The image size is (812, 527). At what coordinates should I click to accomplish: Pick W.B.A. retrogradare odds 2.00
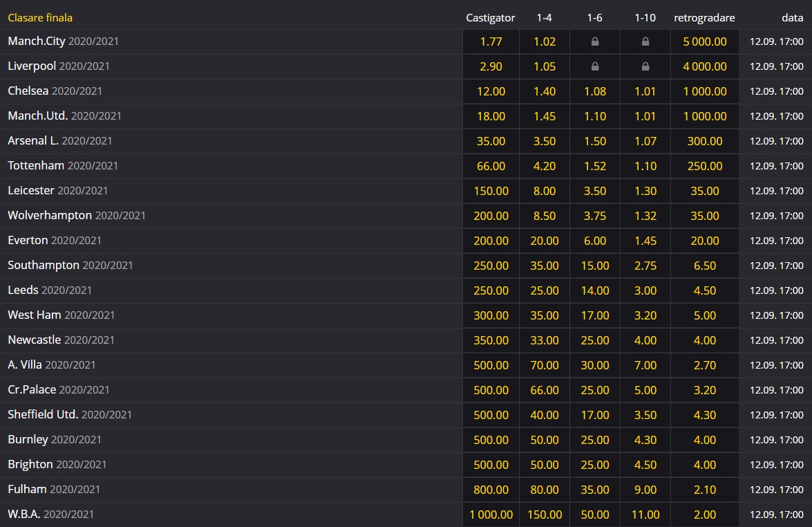pos(704,515)
